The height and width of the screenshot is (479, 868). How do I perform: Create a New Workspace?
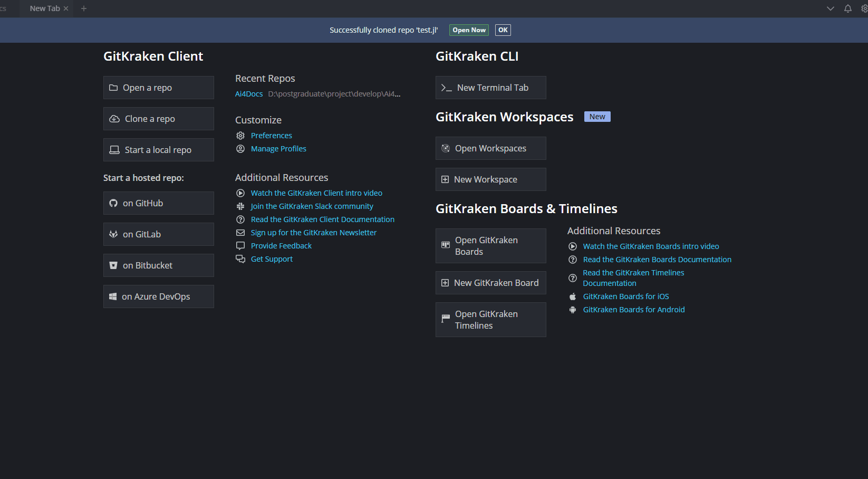tap(490, 179)
